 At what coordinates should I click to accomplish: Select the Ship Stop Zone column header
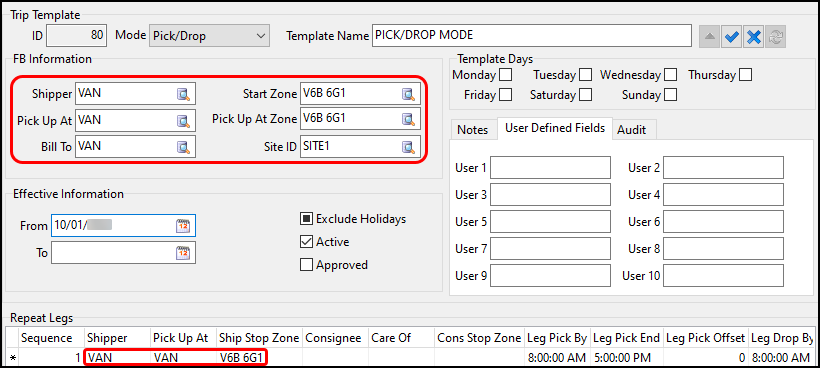(259, 338)
